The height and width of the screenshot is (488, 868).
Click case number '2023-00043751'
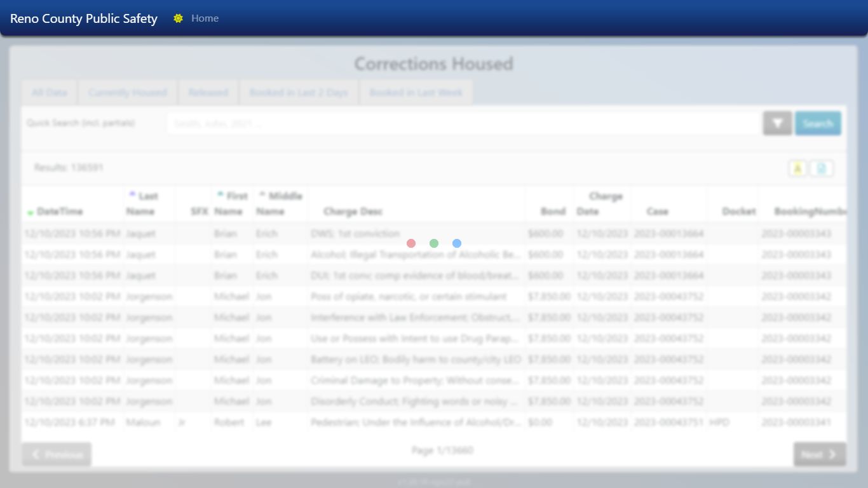pos(669,423)
